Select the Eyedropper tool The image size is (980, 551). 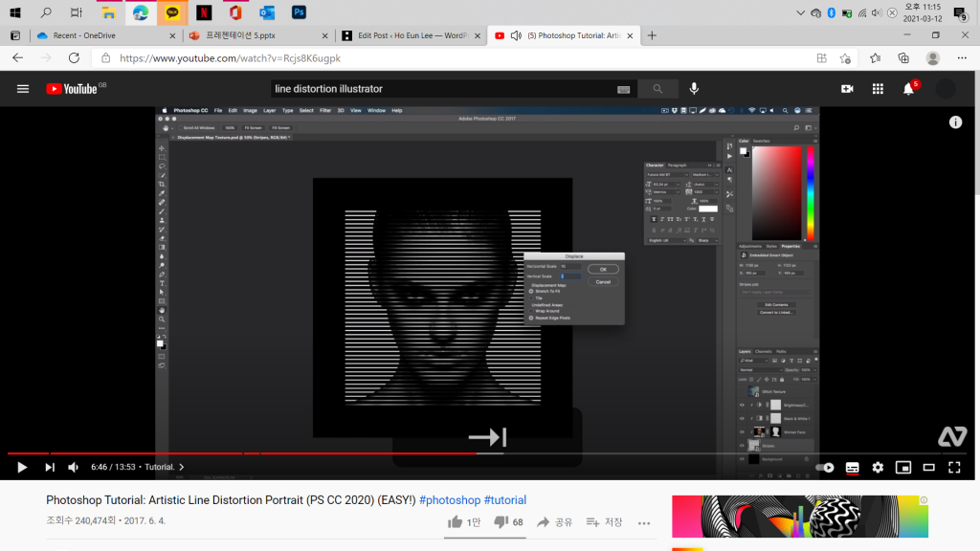pos(162,193)
